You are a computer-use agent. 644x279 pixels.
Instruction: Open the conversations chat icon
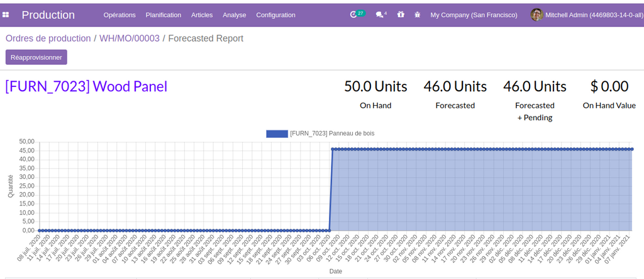pos(379,14)
